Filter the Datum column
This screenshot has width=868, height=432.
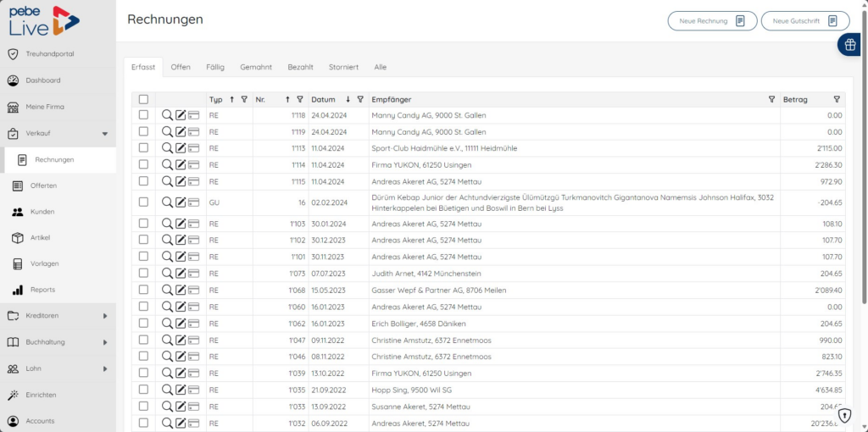pos(360,100)
